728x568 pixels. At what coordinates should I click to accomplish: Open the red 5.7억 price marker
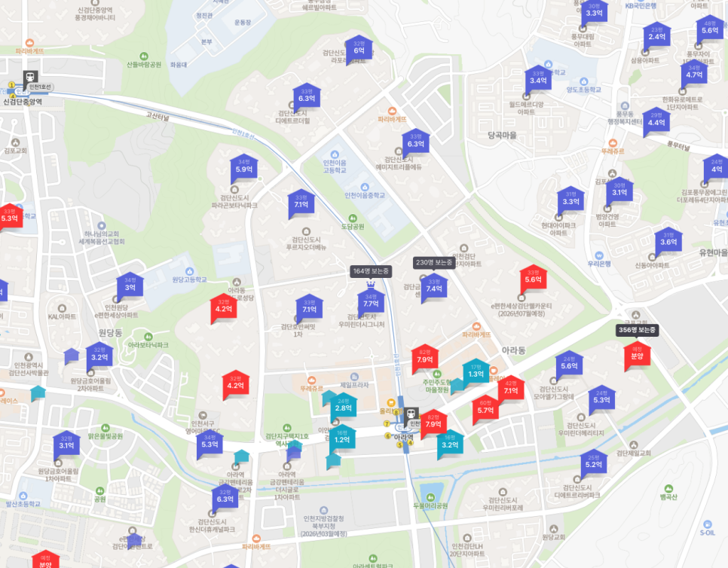click(485, 409)
